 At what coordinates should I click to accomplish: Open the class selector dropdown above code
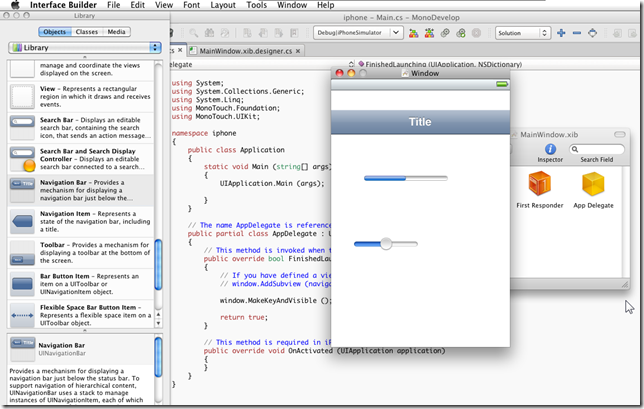click(351, 64)
